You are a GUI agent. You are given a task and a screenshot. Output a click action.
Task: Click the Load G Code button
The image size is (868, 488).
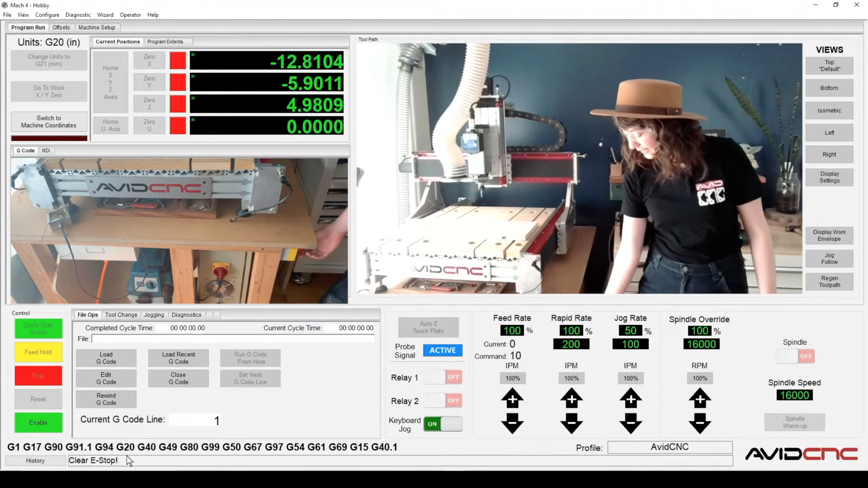pyautogui.click(x=106, y=357)
